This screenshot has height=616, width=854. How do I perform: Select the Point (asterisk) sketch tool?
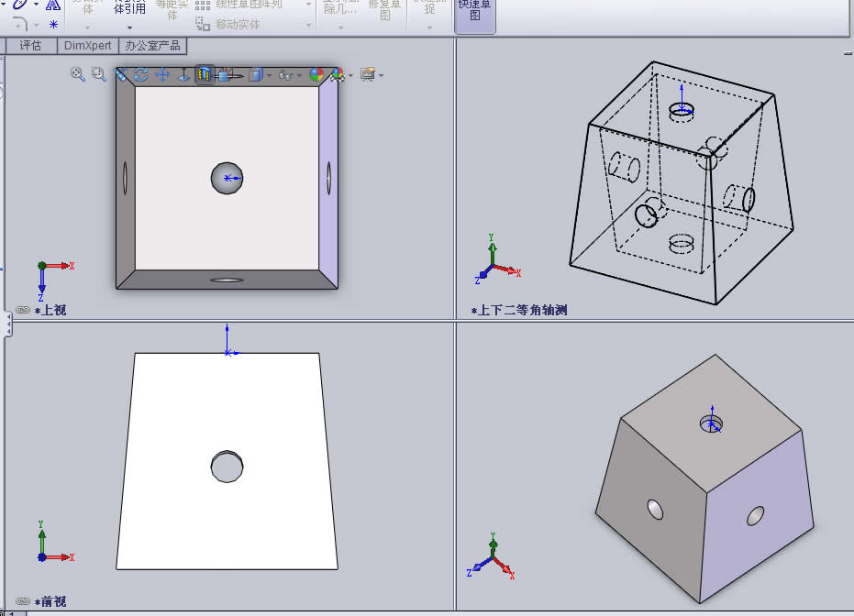(53, 25)
